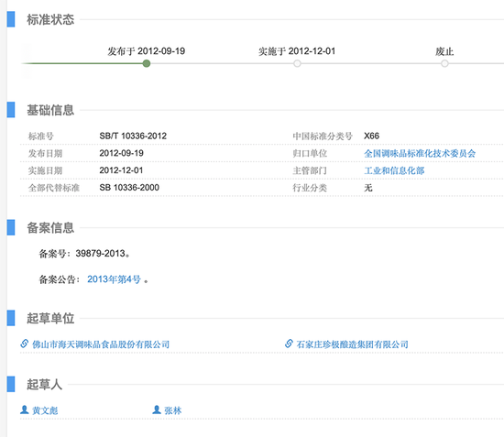504x437 pixels.
Task: Open the 佛山市海天调味品食品股份有限公司 link
Action: 101,344
